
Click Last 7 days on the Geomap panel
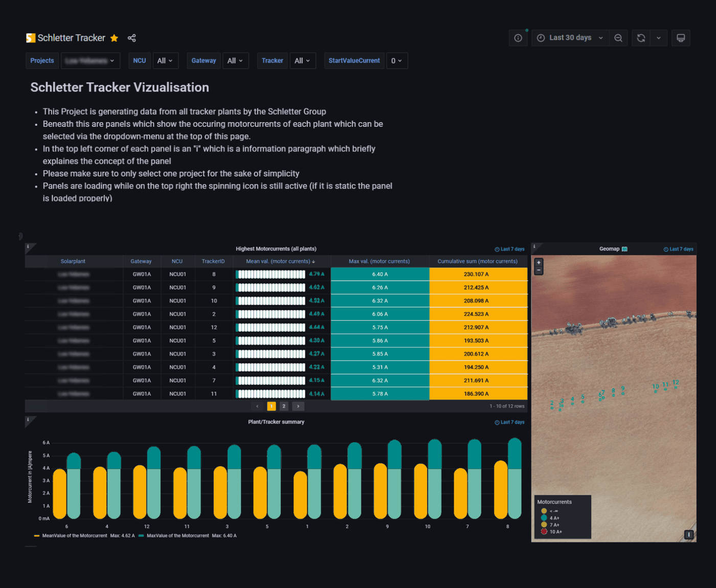pos(678,249)
